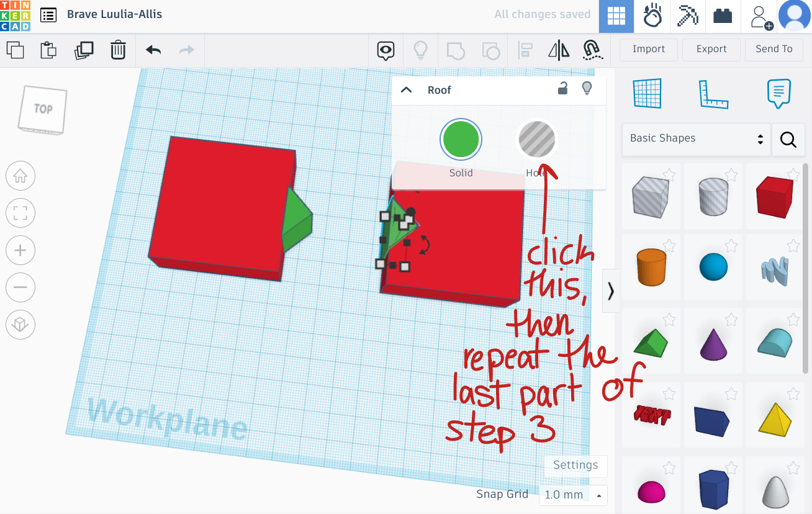Viewport: 812px width, 514px height.
Task: Switch the Roof shape to Hole
Action: coord(536,139)
